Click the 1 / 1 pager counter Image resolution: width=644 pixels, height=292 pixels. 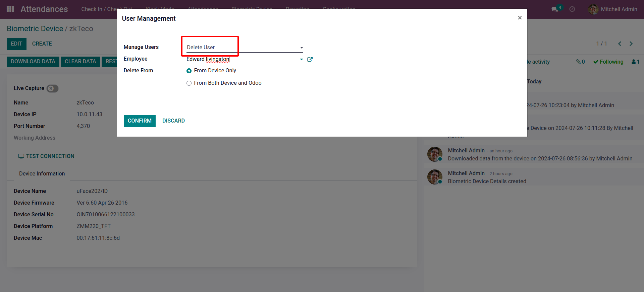tap(601, 44)
